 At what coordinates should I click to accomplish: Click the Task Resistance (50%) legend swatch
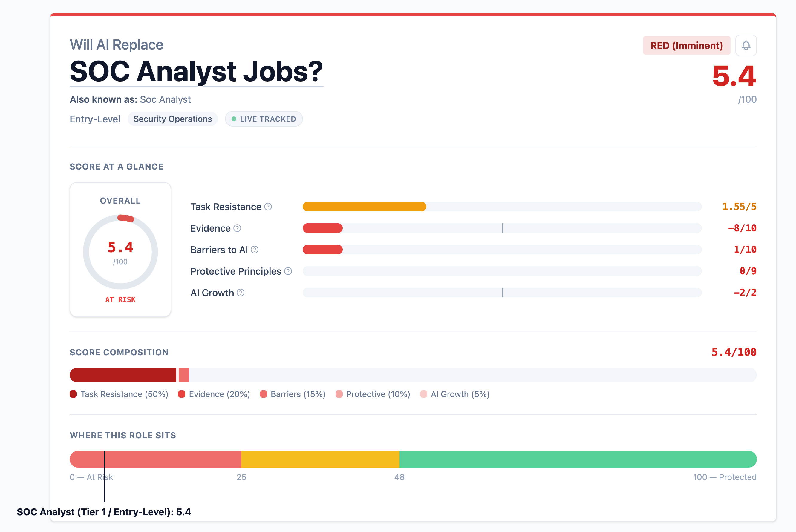(x=73, y=394)
